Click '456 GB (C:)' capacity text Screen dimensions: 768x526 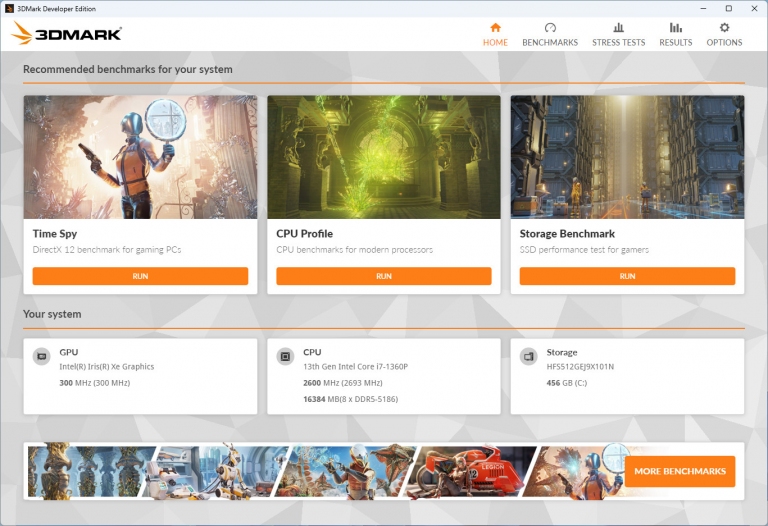(x=566, y=383)
